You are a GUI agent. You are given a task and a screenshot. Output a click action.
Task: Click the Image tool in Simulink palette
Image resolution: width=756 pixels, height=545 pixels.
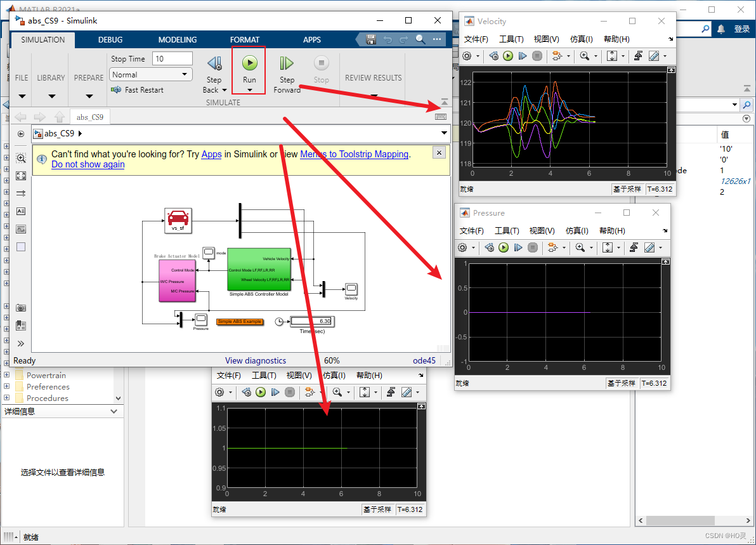(x=21, y=229)
